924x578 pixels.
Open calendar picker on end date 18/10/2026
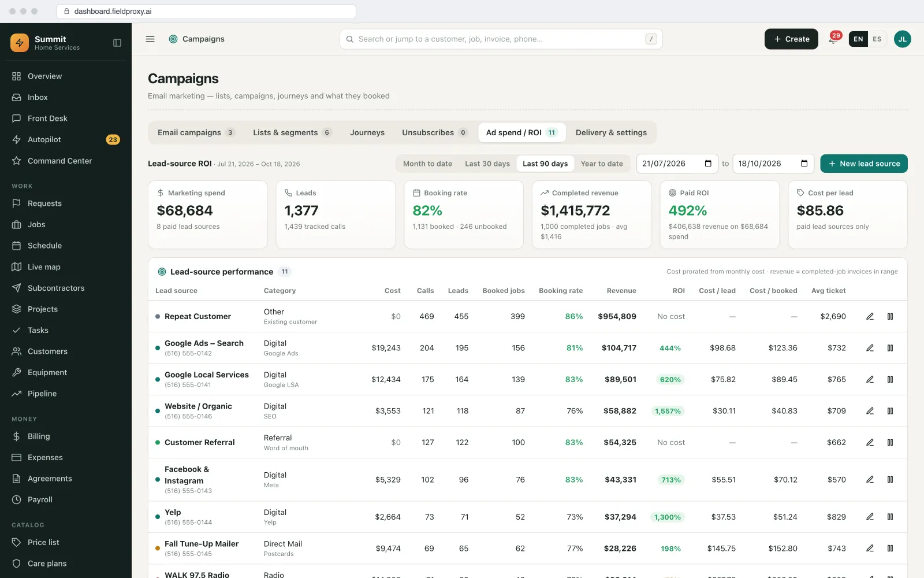(x=804, y=164)
